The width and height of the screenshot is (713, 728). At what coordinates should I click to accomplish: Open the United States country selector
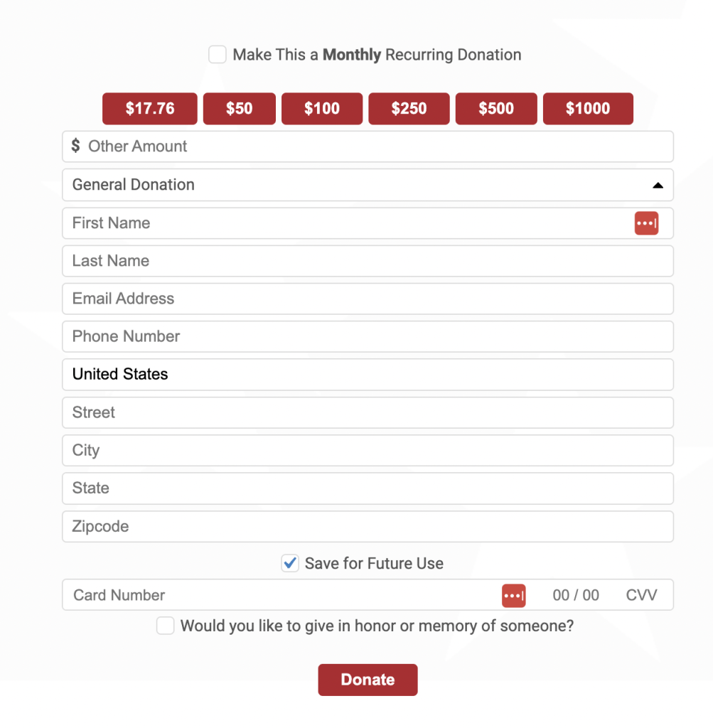click(x=368, y=374)
